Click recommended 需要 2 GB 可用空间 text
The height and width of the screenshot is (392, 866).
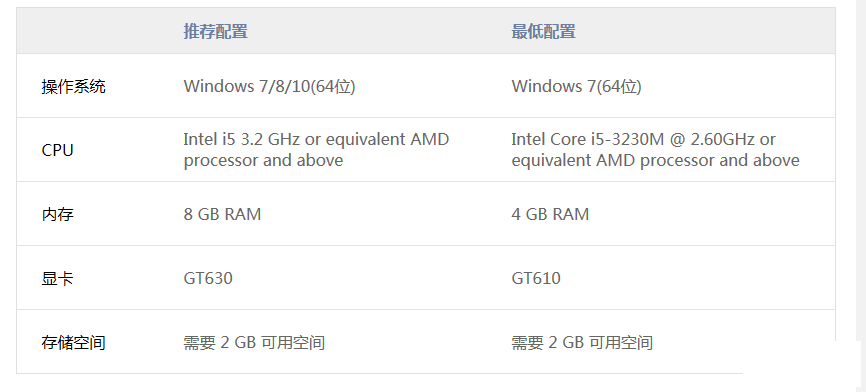[254, 343]
